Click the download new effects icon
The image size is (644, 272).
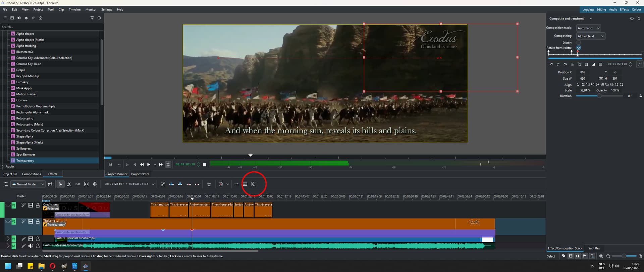tap(40, 18)
